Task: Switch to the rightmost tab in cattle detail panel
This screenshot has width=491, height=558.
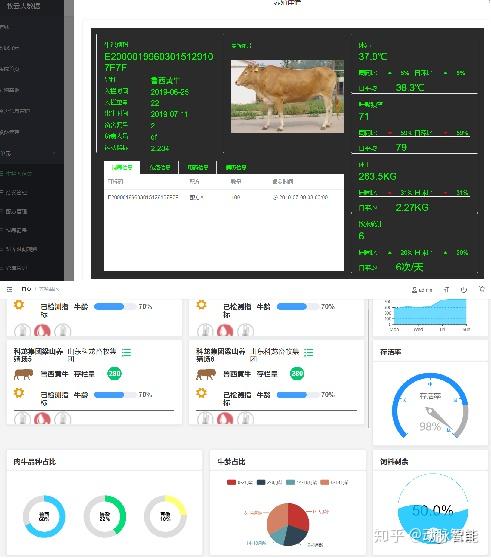Action: tap(236, 167)
